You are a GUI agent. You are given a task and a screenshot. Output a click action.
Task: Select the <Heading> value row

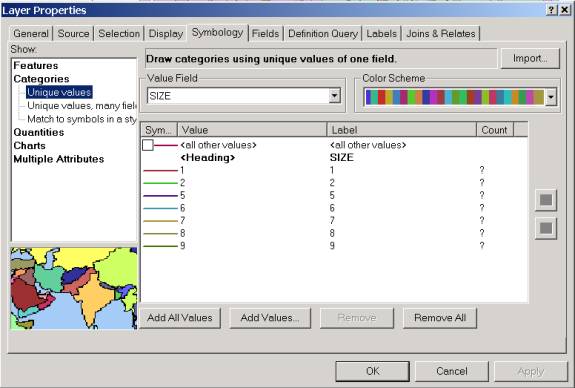(208, 158)
